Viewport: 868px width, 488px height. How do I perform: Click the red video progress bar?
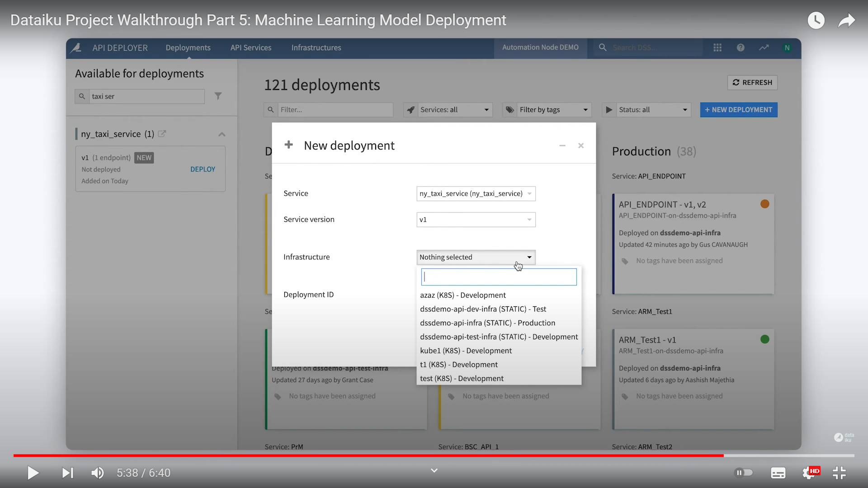362,455
